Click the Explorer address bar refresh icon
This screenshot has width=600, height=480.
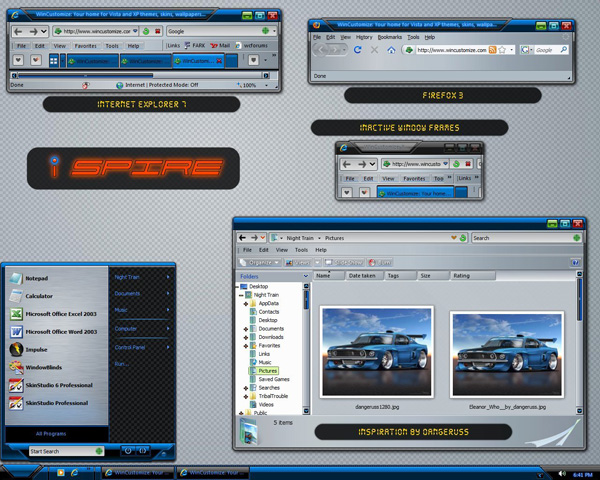click(x=463, y=238)
